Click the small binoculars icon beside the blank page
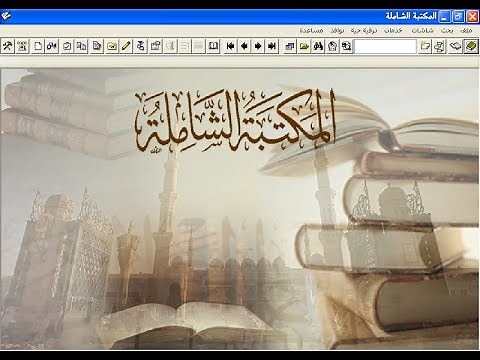The height and width of the screenshot is (360, 480). click(52, 46)
